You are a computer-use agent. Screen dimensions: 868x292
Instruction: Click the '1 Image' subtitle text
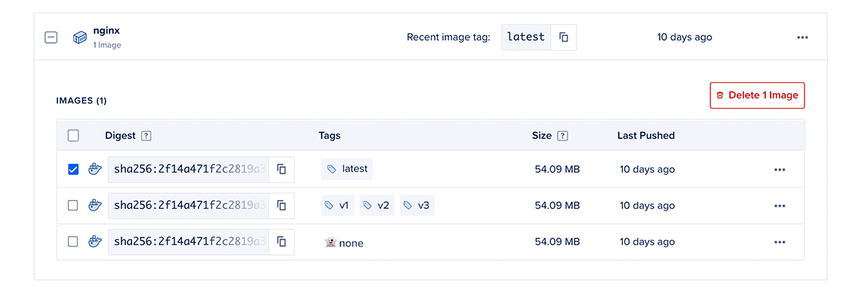coord(107,45)
